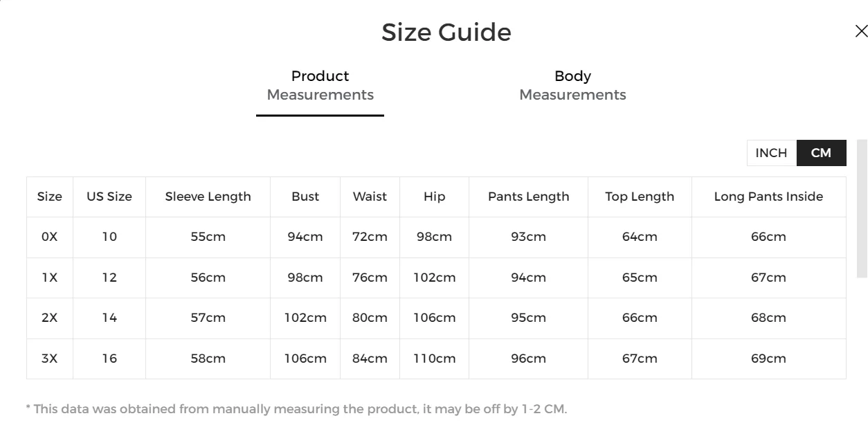Image resolution: width=868 pixels, height=425 pixels.
Task: Click the Top Length column header
Action: (x=640, y=197)
